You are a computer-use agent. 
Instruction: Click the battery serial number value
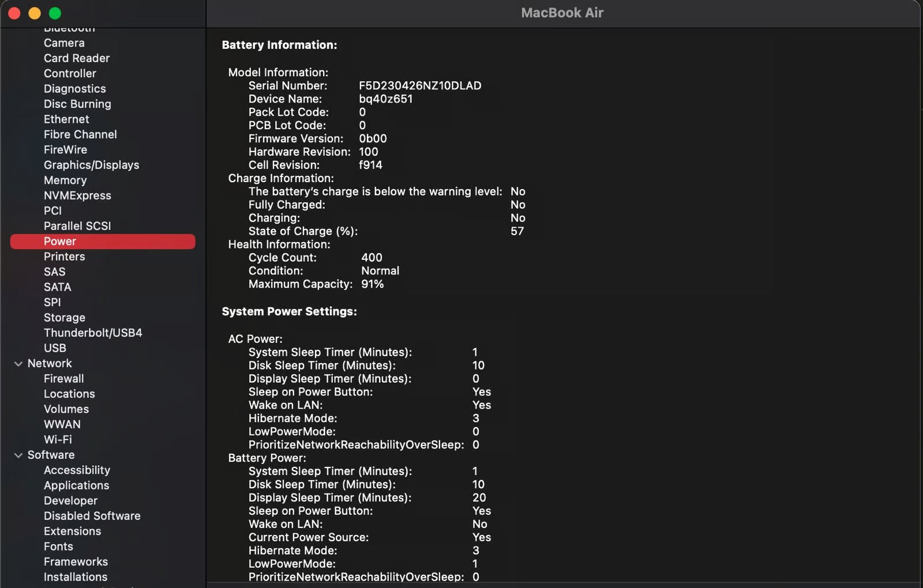[420, 86]
